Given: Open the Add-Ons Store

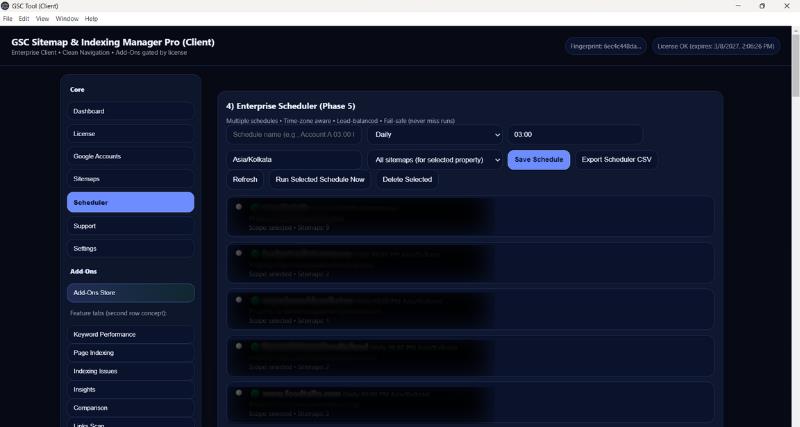Looking at the screenshot, I should (x=131, y=292).
